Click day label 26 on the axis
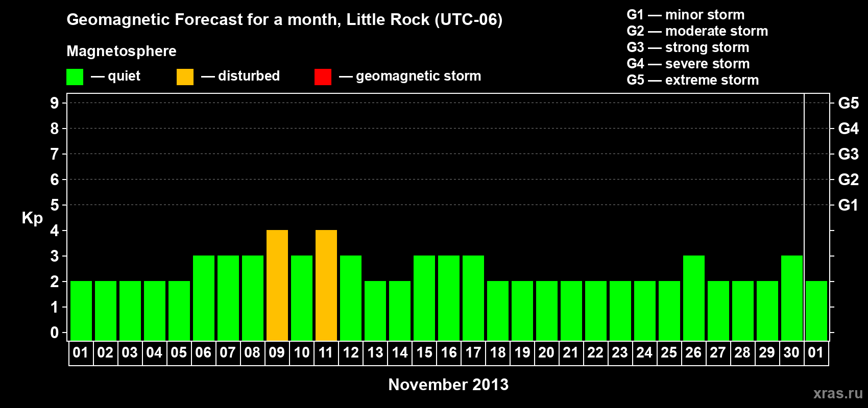The image size is (868, 408). 693,353
